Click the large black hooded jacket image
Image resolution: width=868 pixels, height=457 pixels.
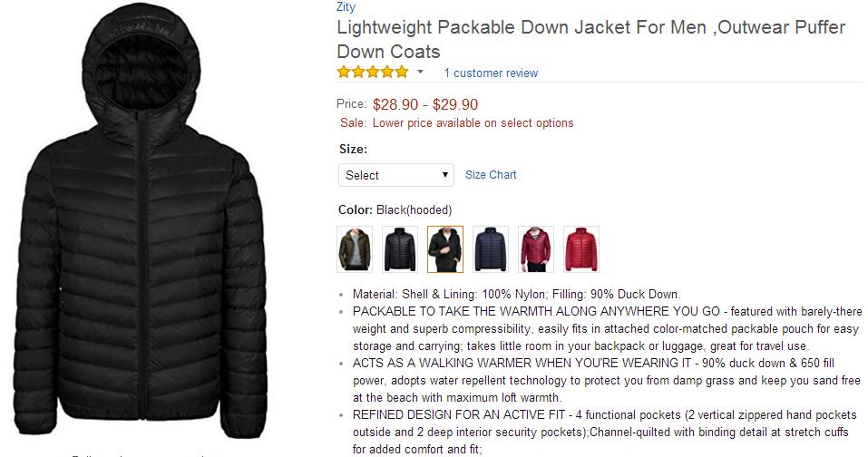coord(141,221)
